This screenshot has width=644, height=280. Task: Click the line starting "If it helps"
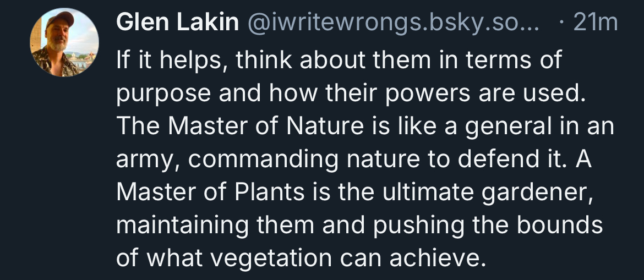(339, 60)
